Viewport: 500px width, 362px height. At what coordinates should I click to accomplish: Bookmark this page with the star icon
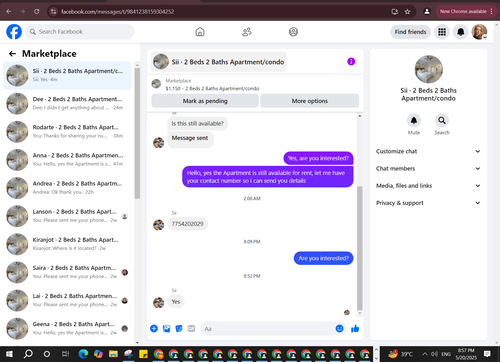[407, 12]
